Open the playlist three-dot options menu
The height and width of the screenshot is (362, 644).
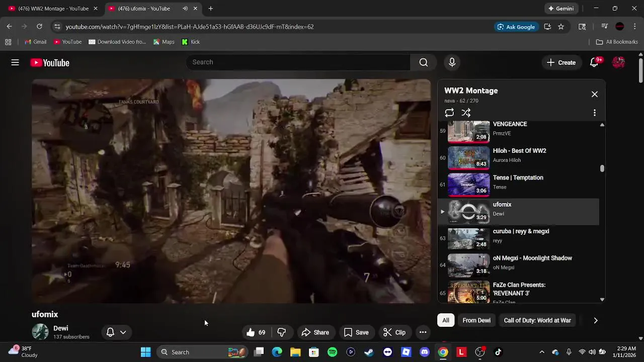pyautogui.click(x=594, y=113)
